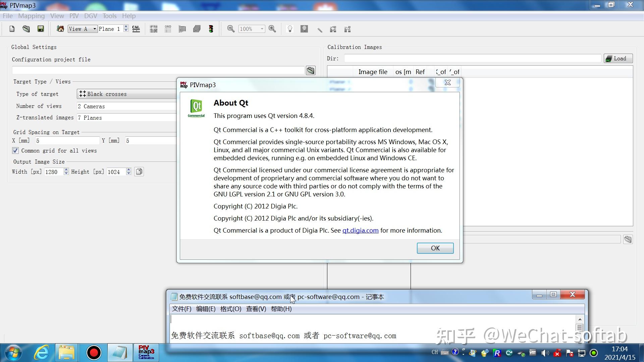Open the Mapping menu
Image resolution: width=644 pixels, height=362 pixels.
click(x=31, y=16)
